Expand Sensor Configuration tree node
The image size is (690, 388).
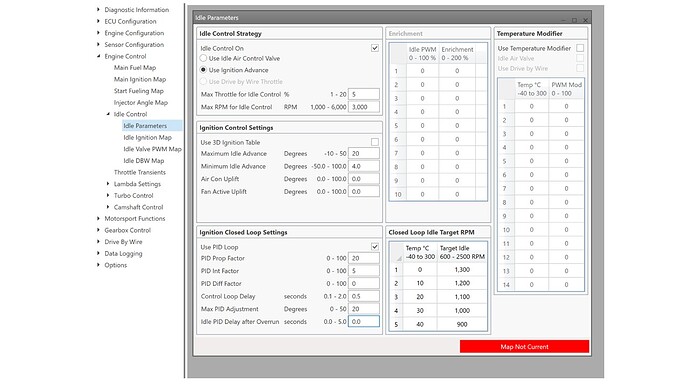pyautogui.click(x=98, y=44)
